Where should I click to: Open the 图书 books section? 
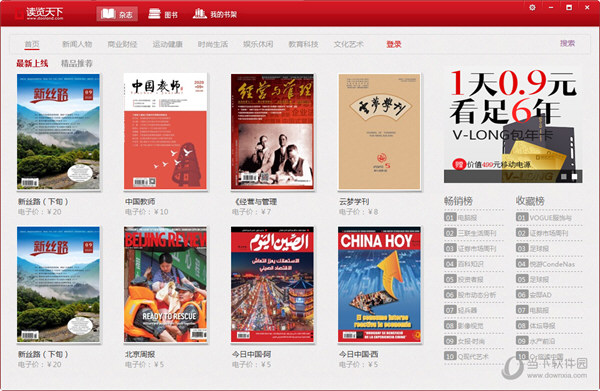click(x=163, y=14)
